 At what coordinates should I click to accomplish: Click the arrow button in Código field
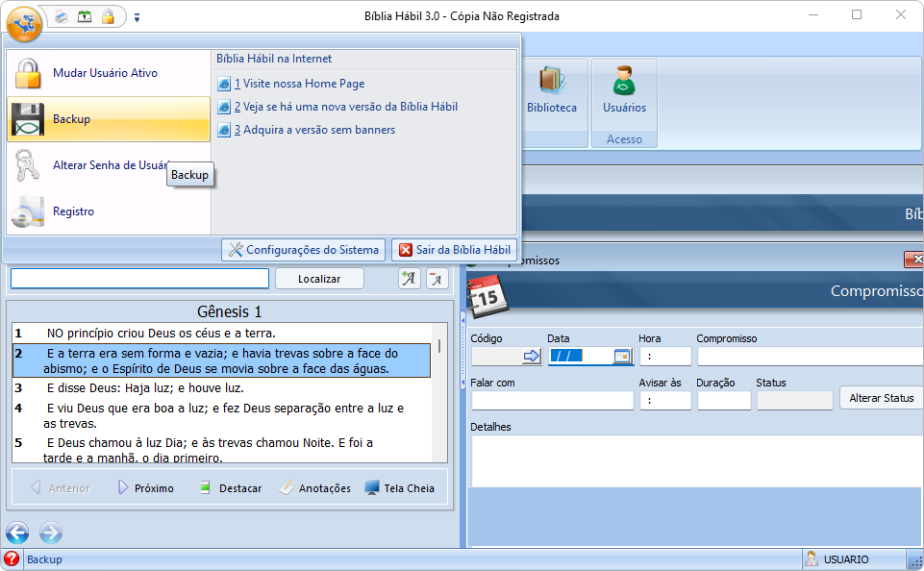pos(532,356)
